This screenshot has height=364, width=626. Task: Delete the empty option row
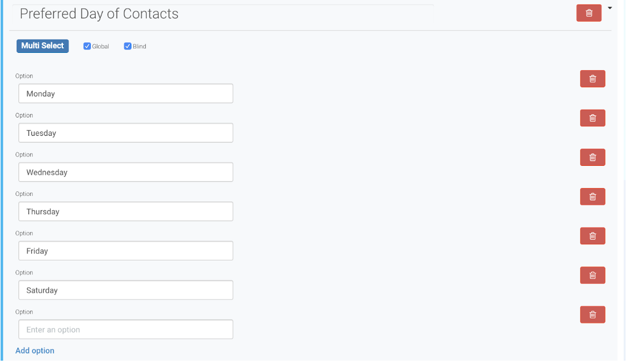click(593, 315)
